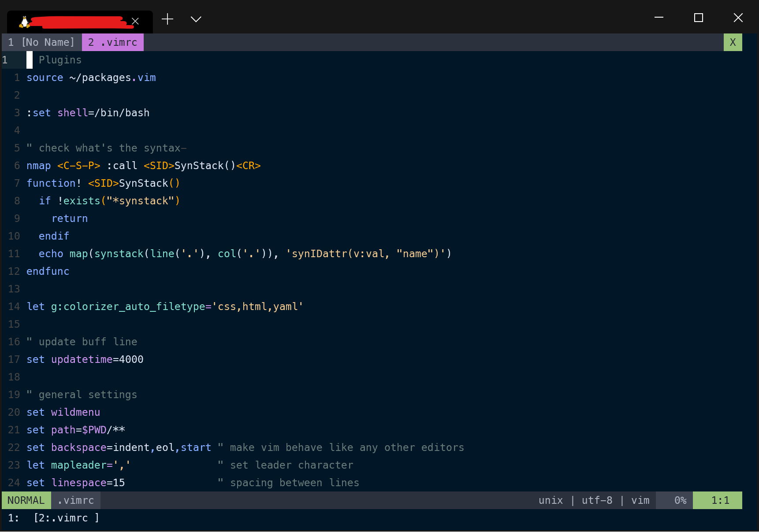Click 'make vim behave like any other editors' comment
This screenshot has width=759, height=532.
(341, 447)
